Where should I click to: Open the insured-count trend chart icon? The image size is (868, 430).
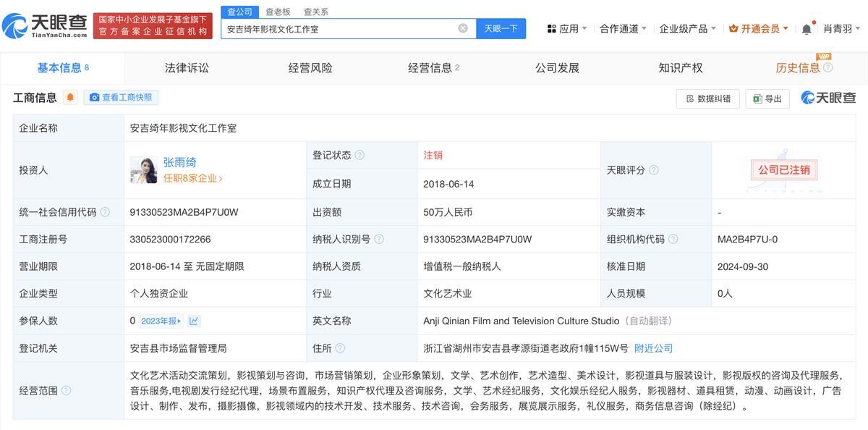tap(194, 321)
